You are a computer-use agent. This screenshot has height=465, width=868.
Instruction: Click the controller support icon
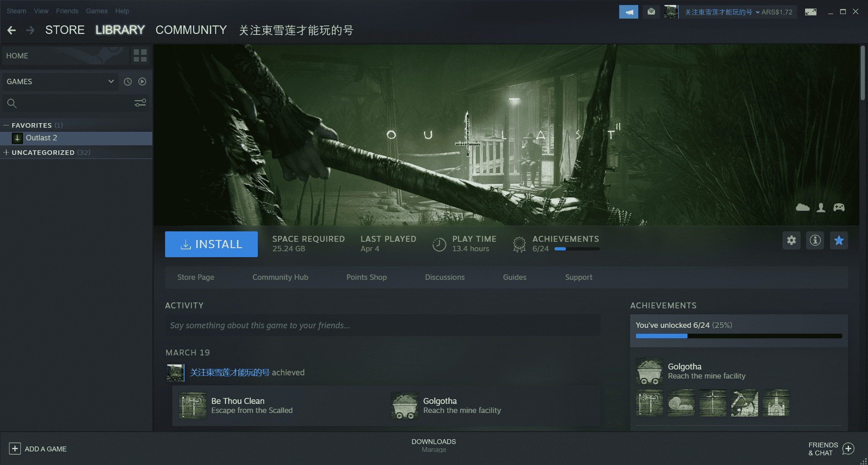839,207
